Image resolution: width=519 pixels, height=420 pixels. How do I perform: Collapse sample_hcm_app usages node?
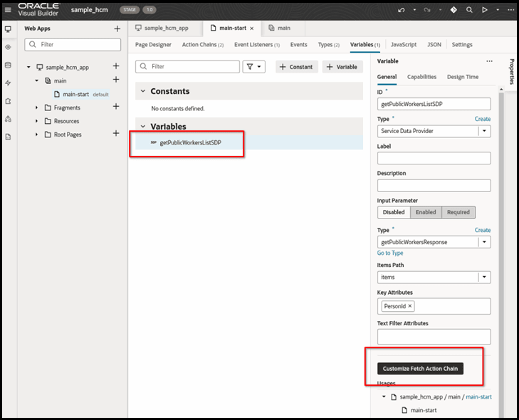coord(384,397)
